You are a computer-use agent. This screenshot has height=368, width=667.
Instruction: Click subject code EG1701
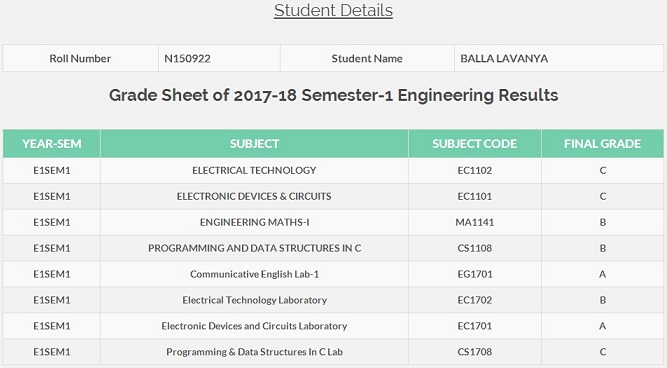click(x=475, y=274)
